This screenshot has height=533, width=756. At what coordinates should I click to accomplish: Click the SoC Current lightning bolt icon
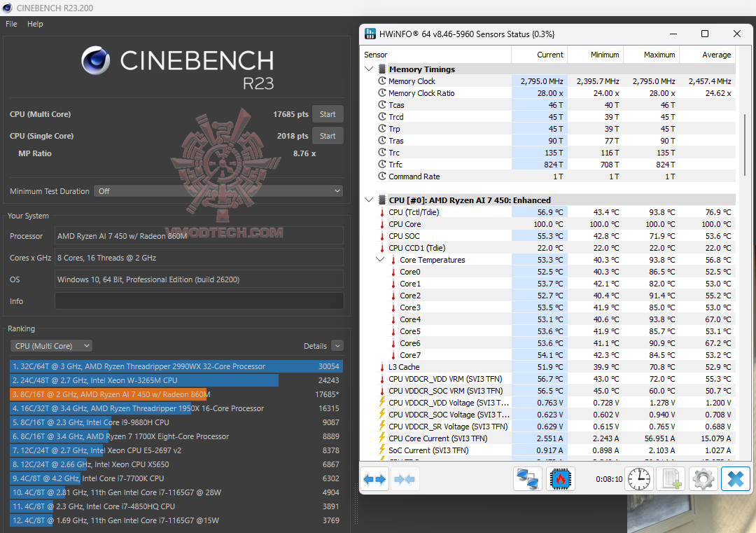point(382,450)
